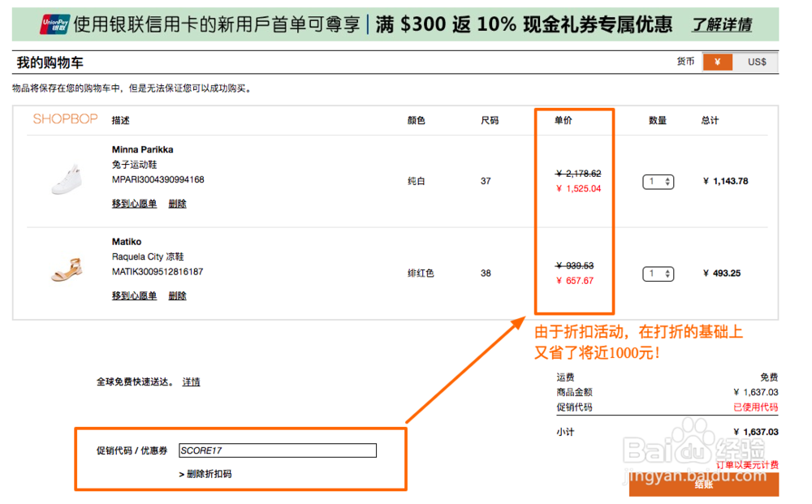Screen dimensions: 812x504
Task: Switch currency to US$
Action: [758, 61]
